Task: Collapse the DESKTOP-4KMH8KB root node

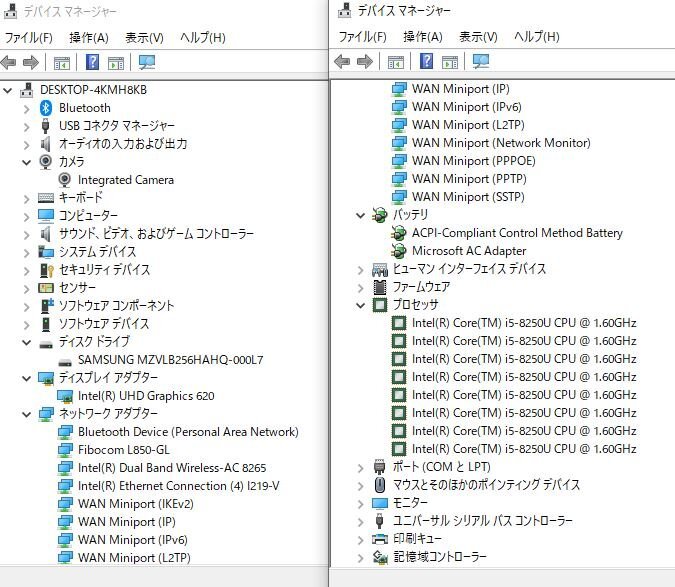Action: pyautogui.click(x=7, y=90)
